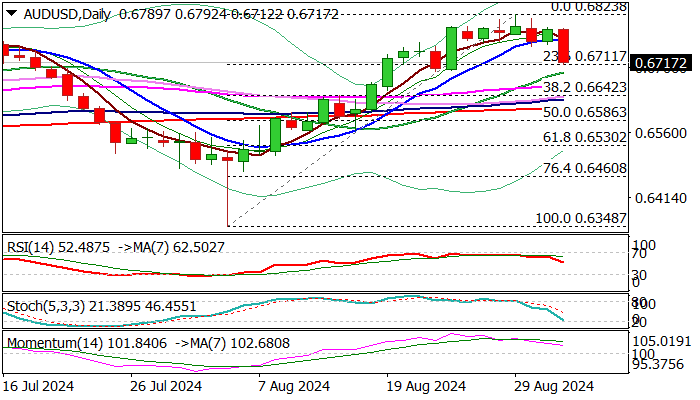Click the 76.4 0.64608 retracement label

coord(585,168)
